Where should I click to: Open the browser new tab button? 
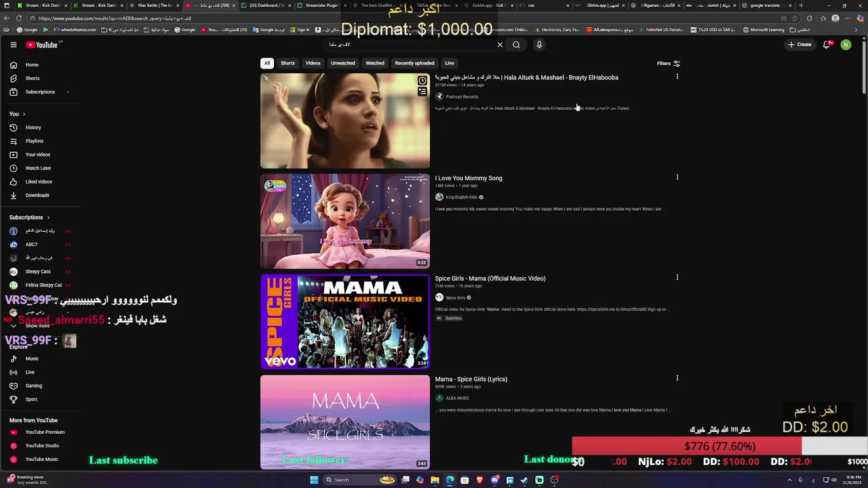tap(801, 5)
